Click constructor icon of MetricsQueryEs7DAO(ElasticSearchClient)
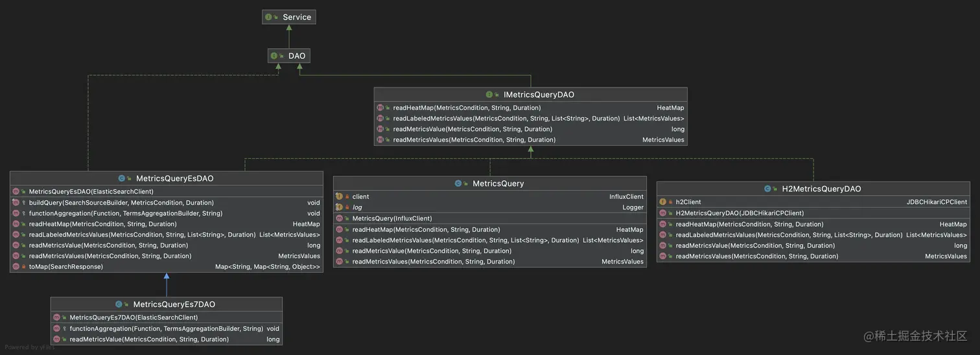The width and height of the screenshot is (980, 355). tap(56, 317)
